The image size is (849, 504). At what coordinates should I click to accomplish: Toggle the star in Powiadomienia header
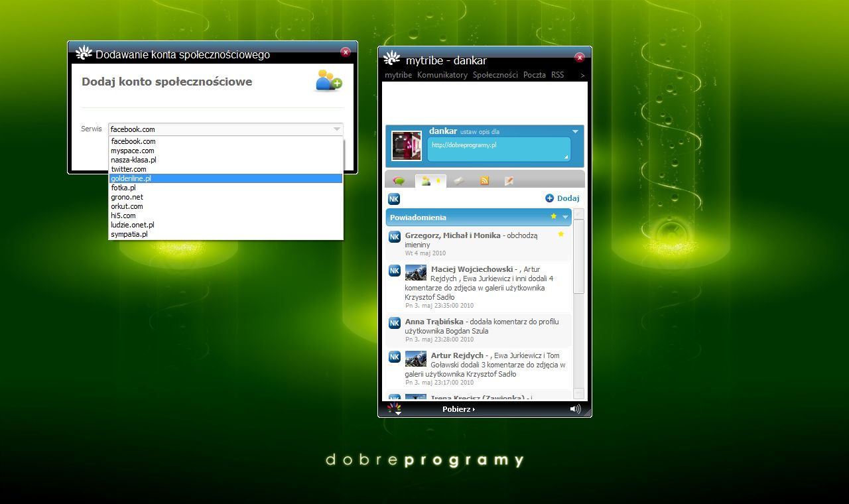pyautogui.click(x=553, y=216)
